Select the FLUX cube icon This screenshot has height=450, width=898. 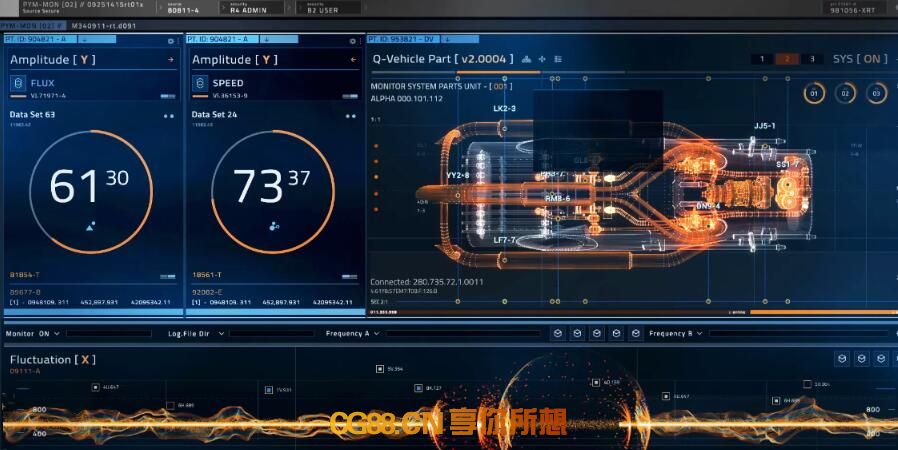18,84
